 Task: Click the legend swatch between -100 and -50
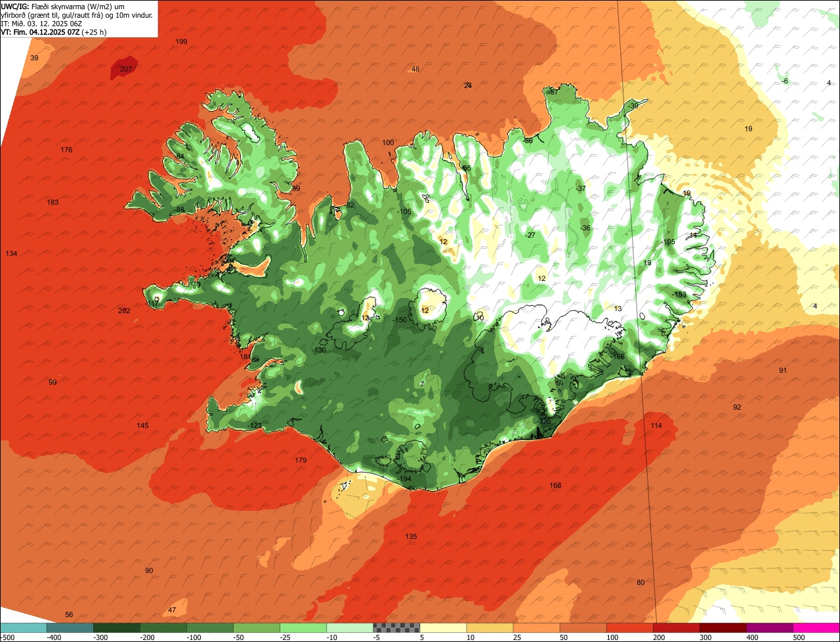click(x=210, y=628)
